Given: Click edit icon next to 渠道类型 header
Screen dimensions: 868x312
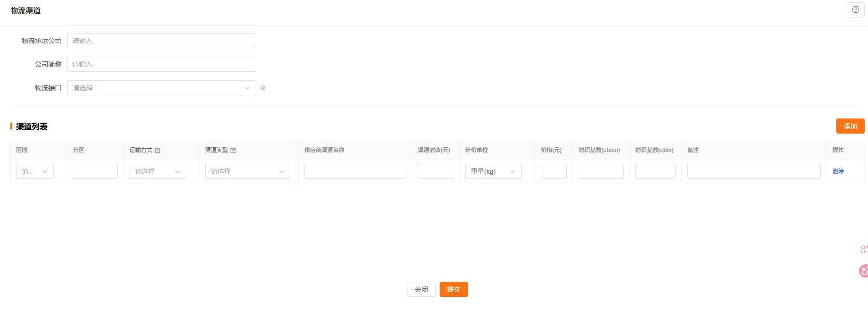Looking at the screenshot, I should pos(233,151).
